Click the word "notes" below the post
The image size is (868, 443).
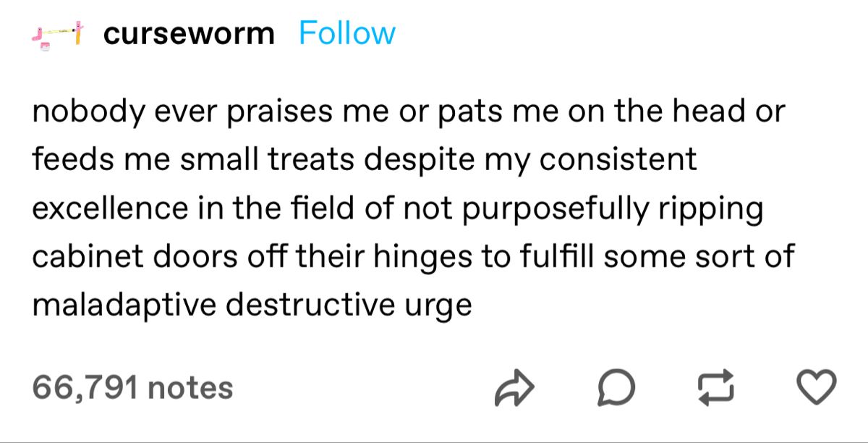click(x=189, y=387)
